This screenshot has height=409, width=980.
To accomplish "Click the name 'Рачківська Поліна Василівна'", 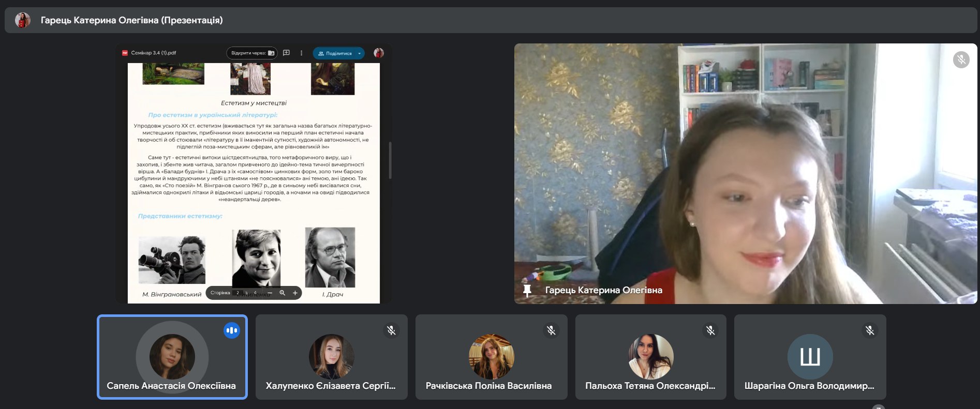I will tap(488, 386).
